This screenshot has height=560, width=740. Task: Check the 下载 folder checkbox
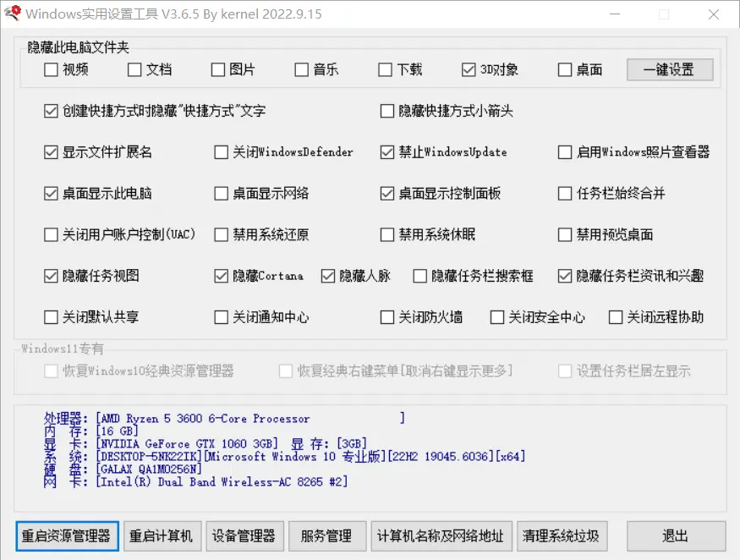(385, 70)
